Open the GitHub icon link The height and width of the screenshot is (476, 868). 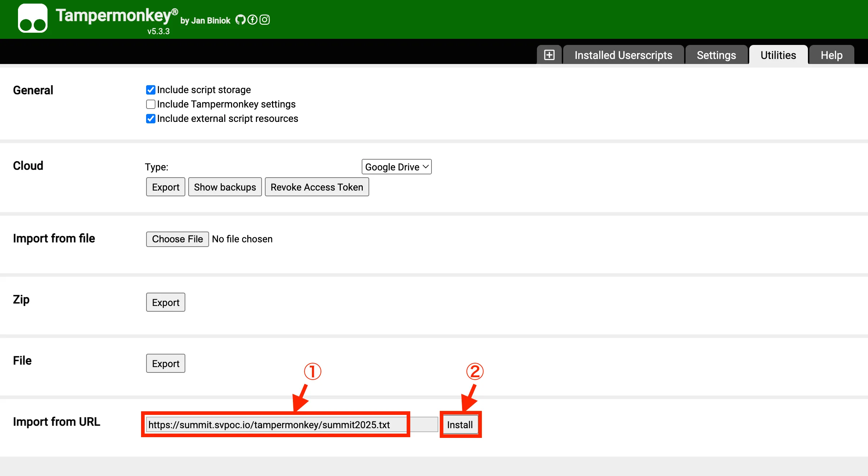click(240, 19)
